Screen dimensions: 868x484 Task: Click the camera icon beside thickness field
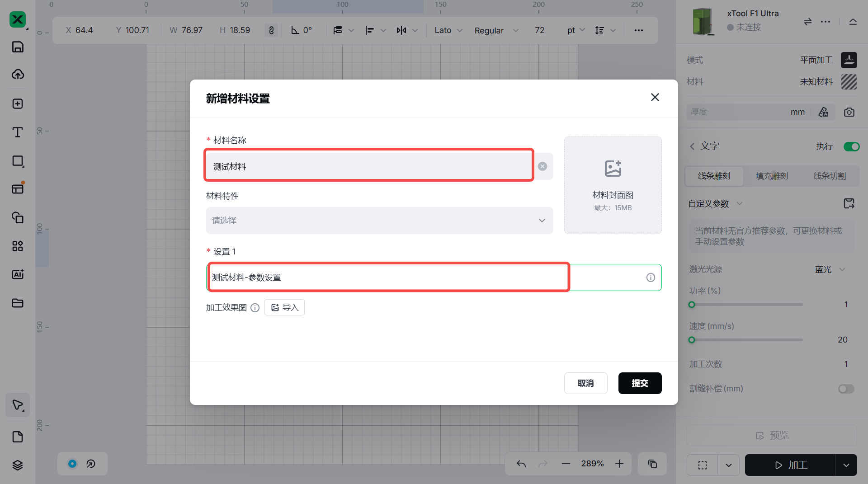[x=849, y=112]
